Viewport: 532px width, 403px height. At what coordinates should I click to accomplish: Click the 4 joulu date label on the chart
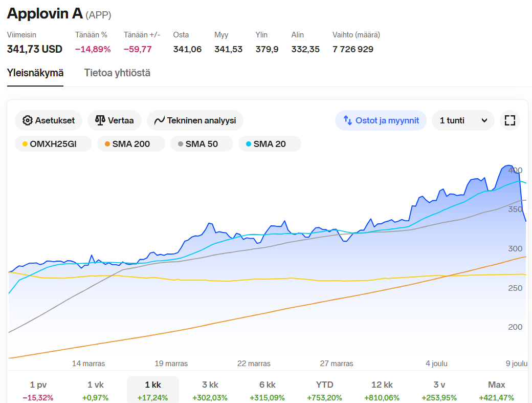click(436, 364)
